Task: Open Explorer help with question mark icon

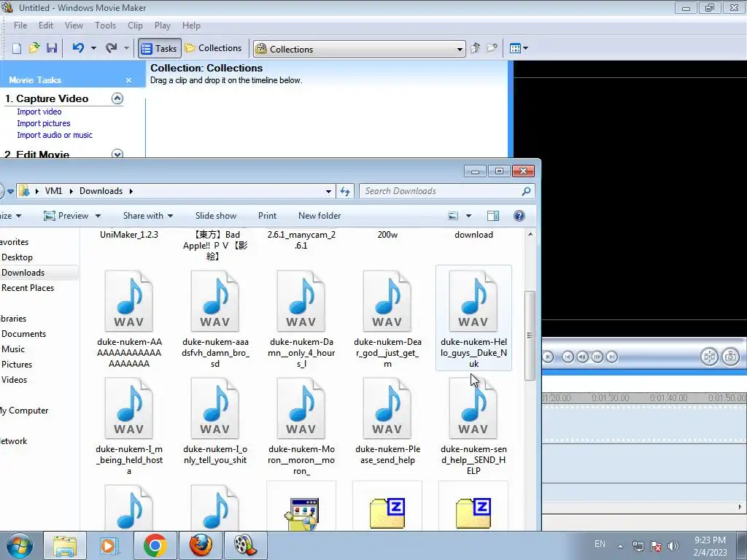Action: (x=519, y=216)
